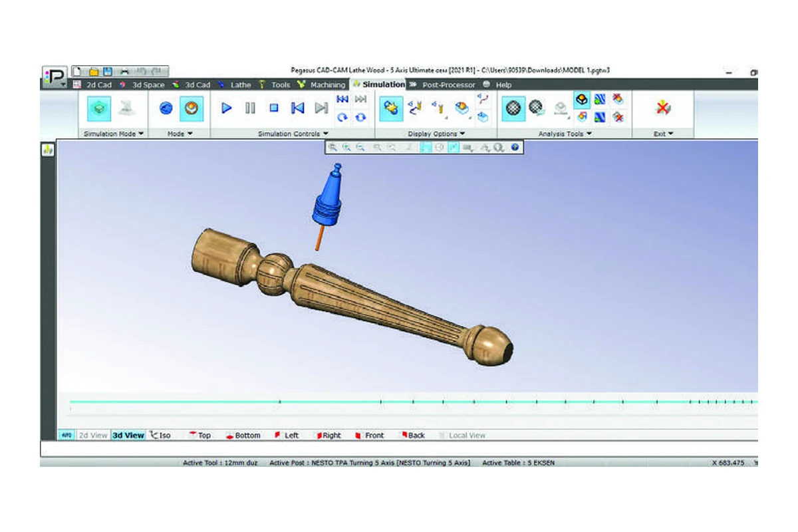Click the cyan simulation progress timeline
Screen dimensions: 798x532
click(x=413, y=402)
